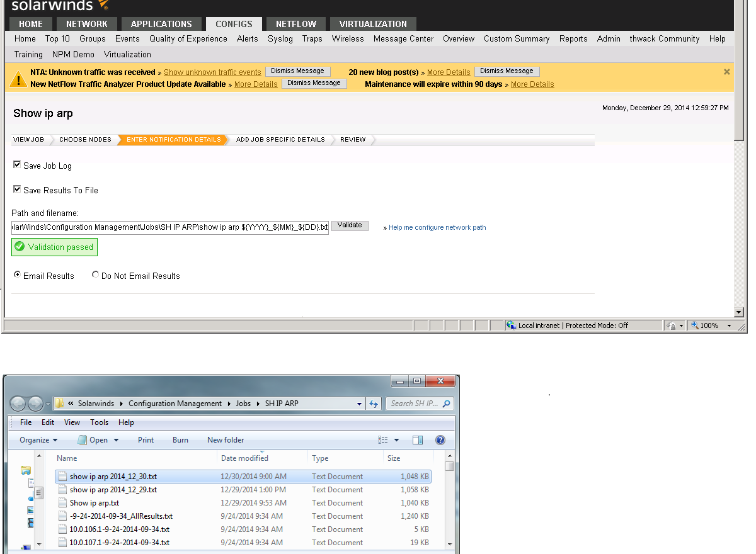Click Help me configure network path link
This screenshot has height=554, width=756.
437,227
